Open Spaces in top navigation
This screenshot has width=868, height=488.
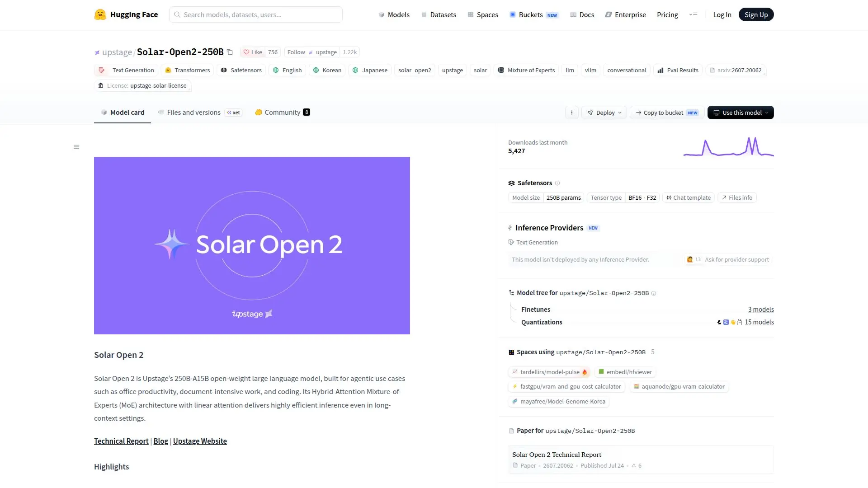pos(483,14)
